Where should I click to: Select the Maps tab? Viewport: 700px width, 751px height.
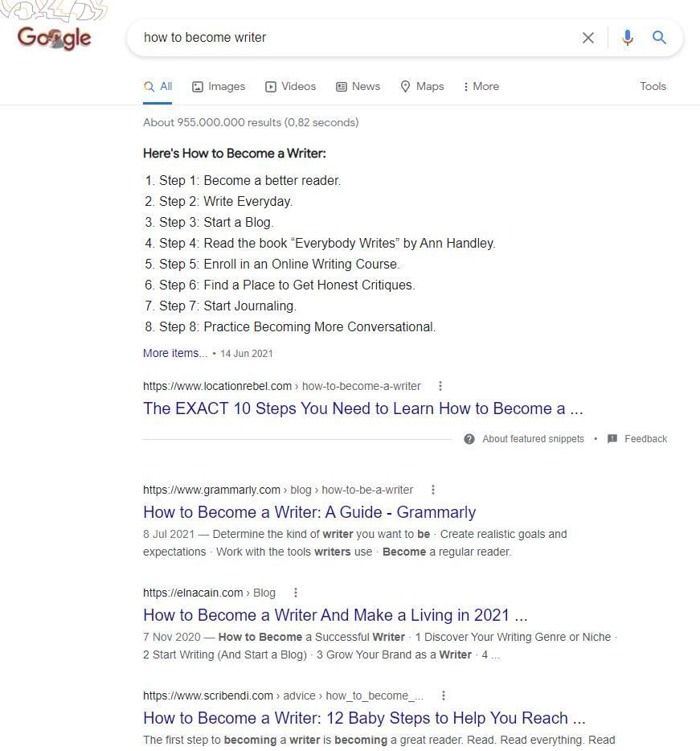pos(422,87)
